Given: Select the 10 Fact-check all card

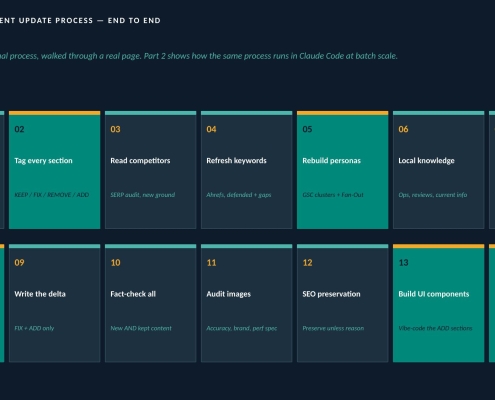Looking at the screenshot, I should pyautogui.click(x=150, y=303).
